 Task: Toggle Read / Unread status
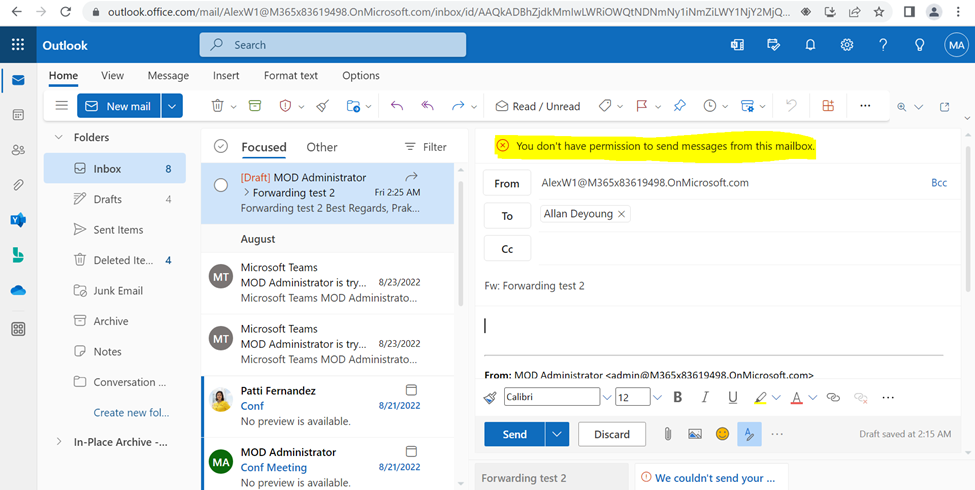538,106
